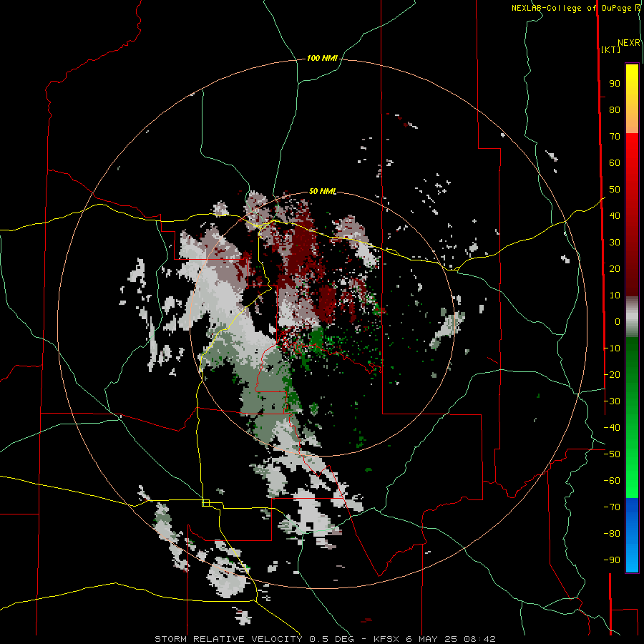Click the 50 NMI range ring label
Screen dimensions: 644x644
[323, 191]
